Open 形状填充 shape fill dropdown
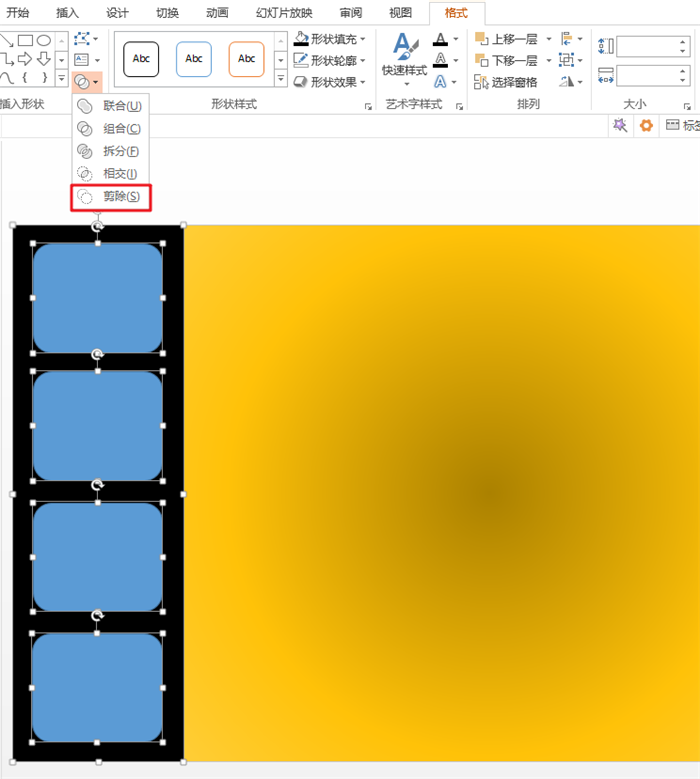700x779 pixels. [x=330, y=39]
